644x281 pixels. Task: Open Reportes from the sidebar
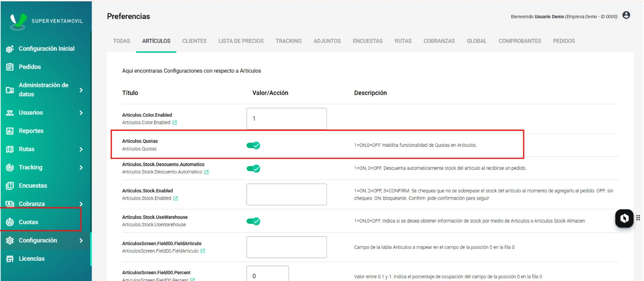(x=31, y=131)
